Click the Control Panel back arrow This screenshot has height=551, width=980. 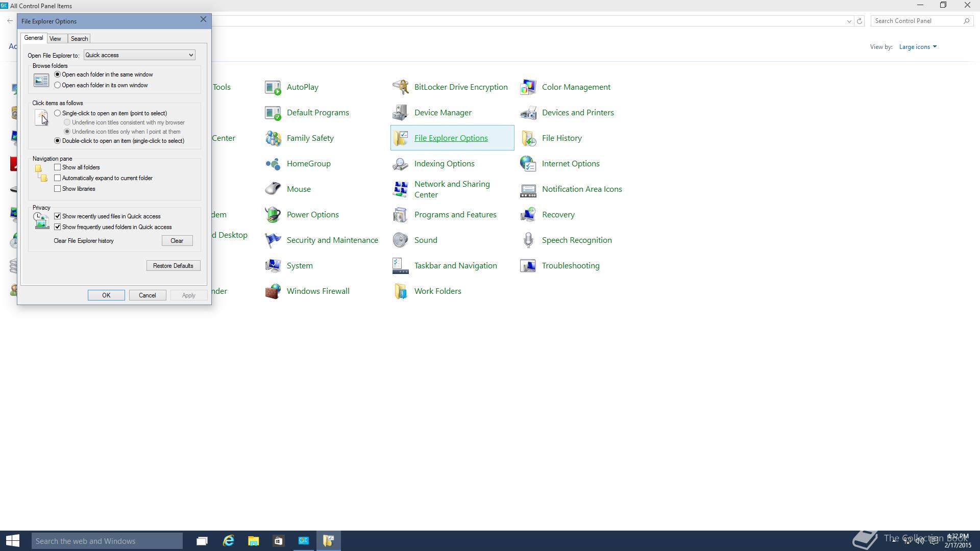[x=10, y=21]
